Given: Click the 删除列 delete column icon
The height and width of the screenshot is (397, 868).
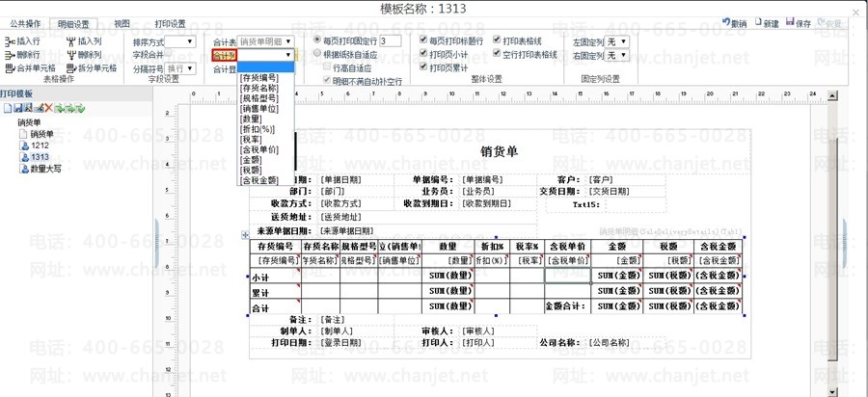Looking at the screenshot, I should (70, 55).
